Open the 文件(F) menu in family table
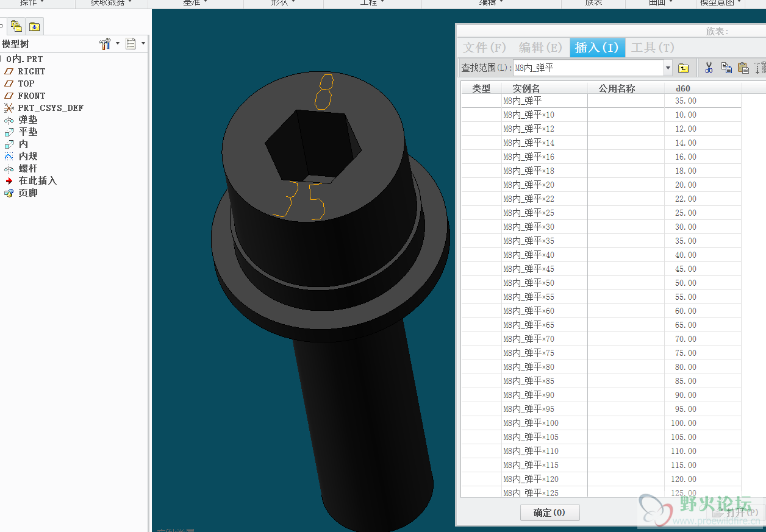 tap(485, 48)
